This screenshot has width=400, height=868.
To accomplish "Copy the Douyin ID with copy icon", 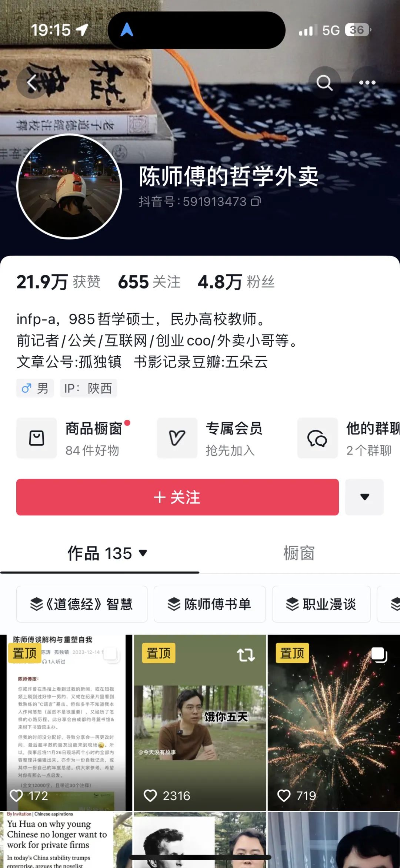I will pyautogui.click(x=256, y=201).
